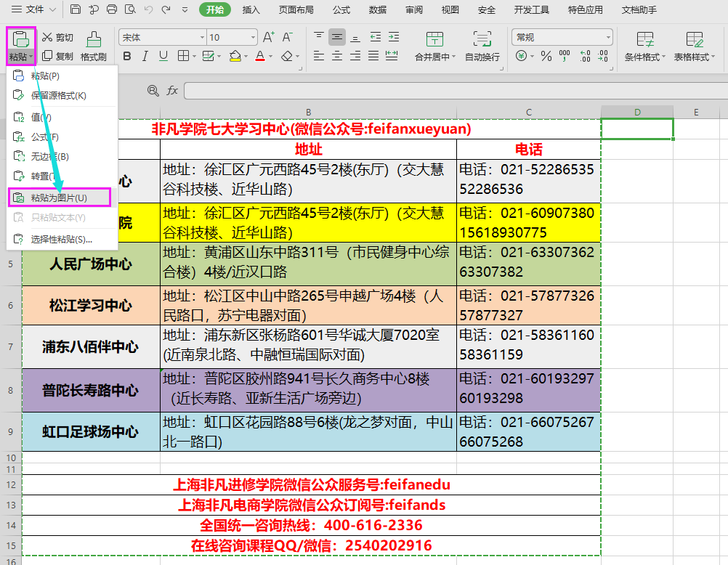Switch to the 页面布局 ribbon tab

point(296,9)
